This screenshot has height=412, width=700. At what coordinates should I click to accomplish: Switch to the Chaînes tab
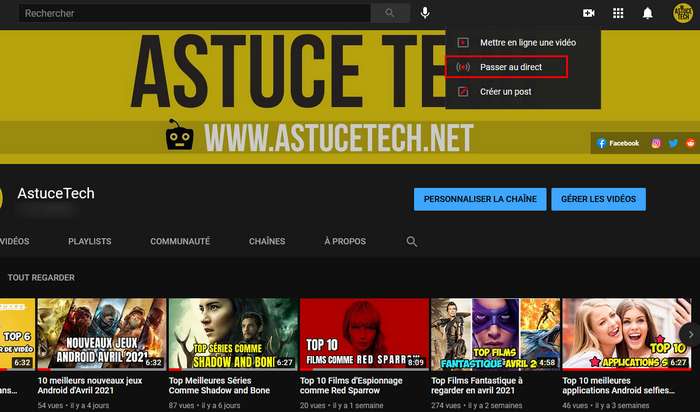click(x=267, y=241)
